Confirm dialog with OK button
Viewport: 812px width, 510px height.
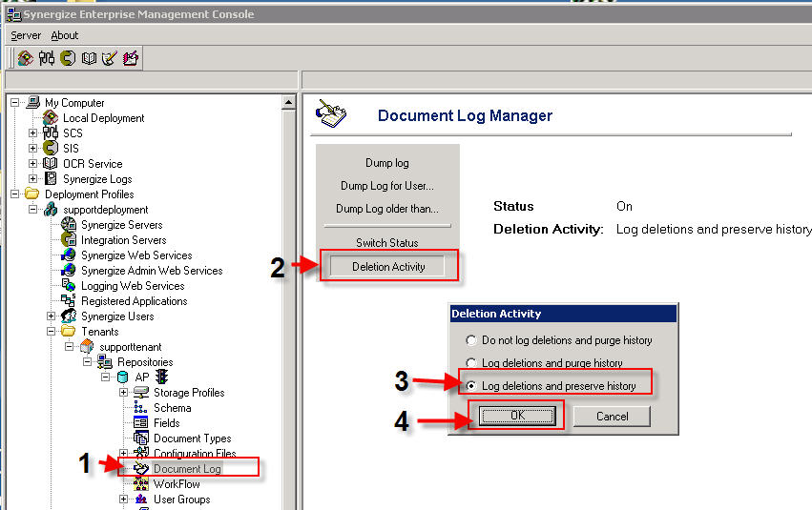click(x=517, y=416)
